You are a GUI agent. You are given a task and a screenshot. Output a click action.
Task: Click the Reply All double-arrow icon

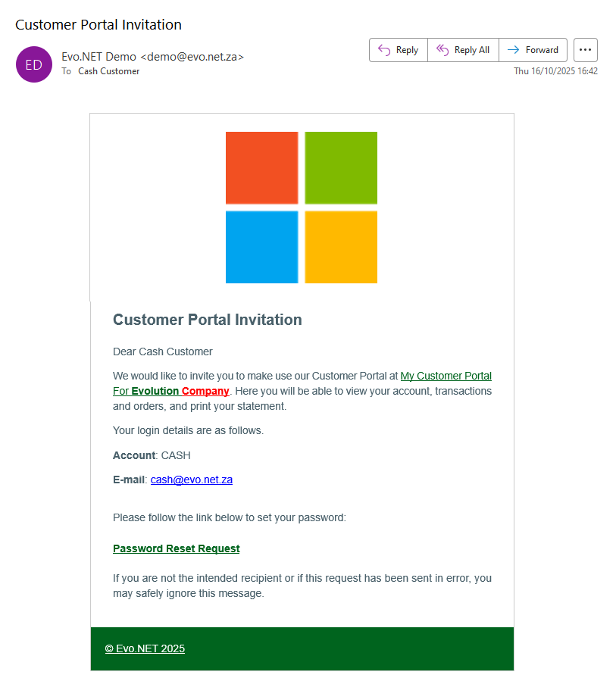(x=442, y=50)
